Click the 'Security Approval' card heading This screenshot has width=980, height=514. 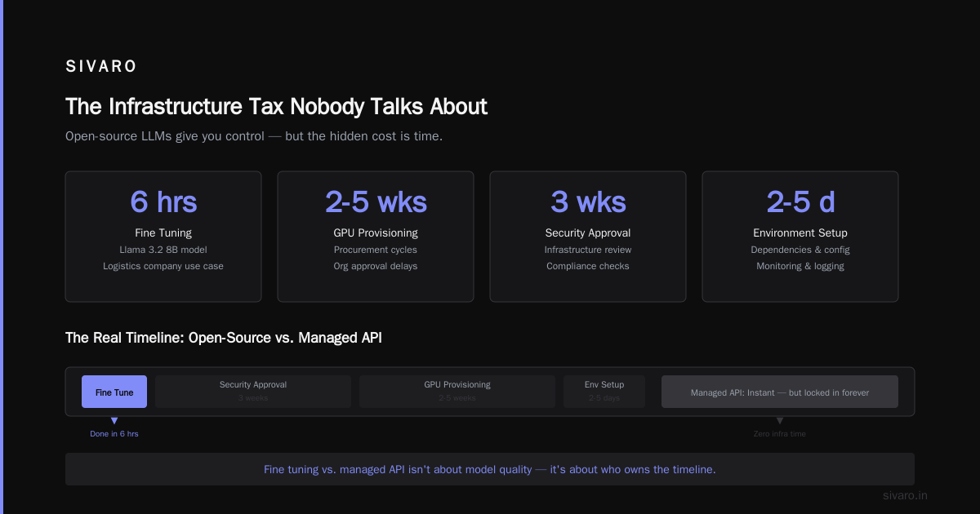click(x=588, y=233)
